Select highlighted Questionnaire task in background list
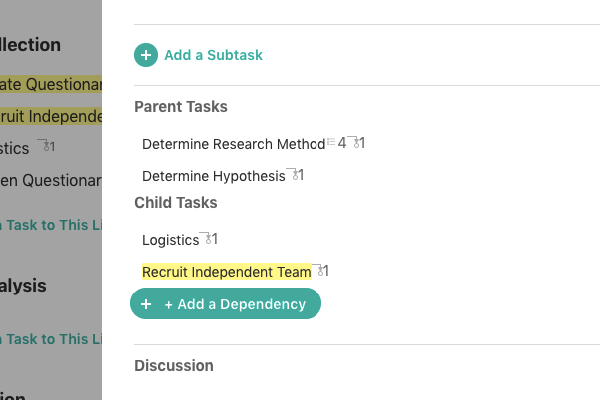This screenshot has height=400, width=600. (51, 84)
